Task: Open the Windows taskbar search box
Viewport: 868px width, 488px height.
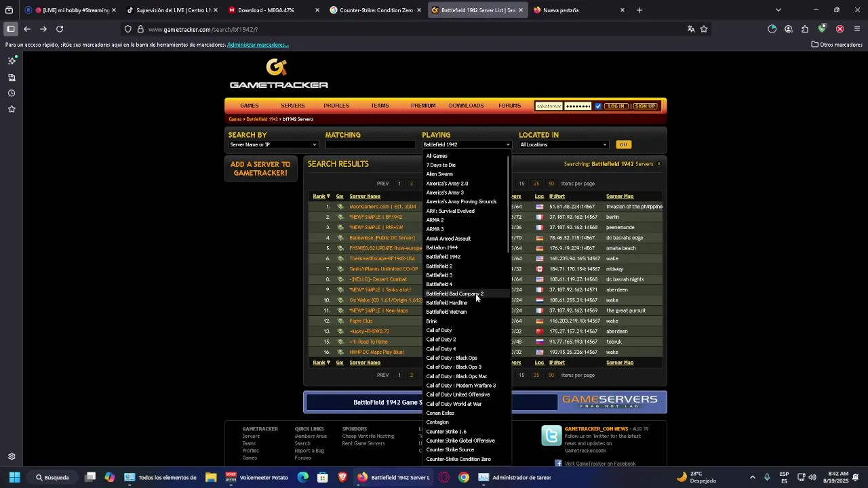Action: click(53, 477)
